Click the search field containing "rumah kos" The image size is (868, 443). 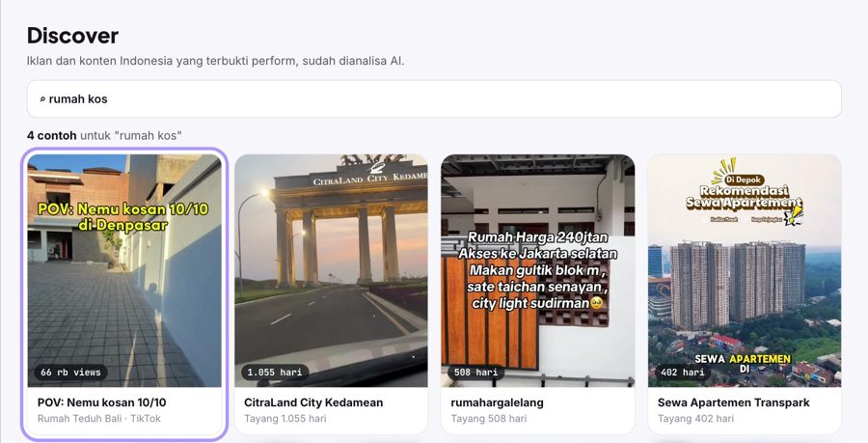point(434,99)
